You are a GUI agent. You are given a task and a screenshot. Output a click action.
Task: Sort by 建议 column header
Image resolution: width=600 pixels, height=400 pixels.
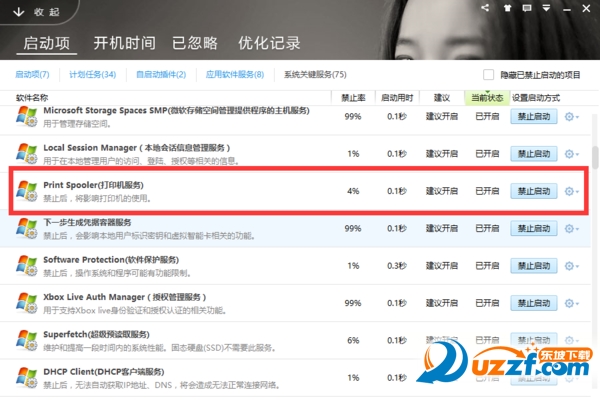point(442,98)
